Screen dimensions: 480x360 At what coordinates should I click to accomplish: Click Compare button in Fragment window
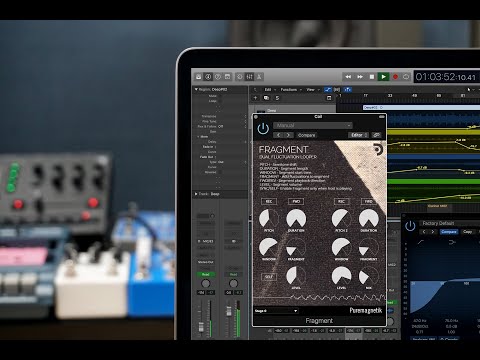click(306, 135)
